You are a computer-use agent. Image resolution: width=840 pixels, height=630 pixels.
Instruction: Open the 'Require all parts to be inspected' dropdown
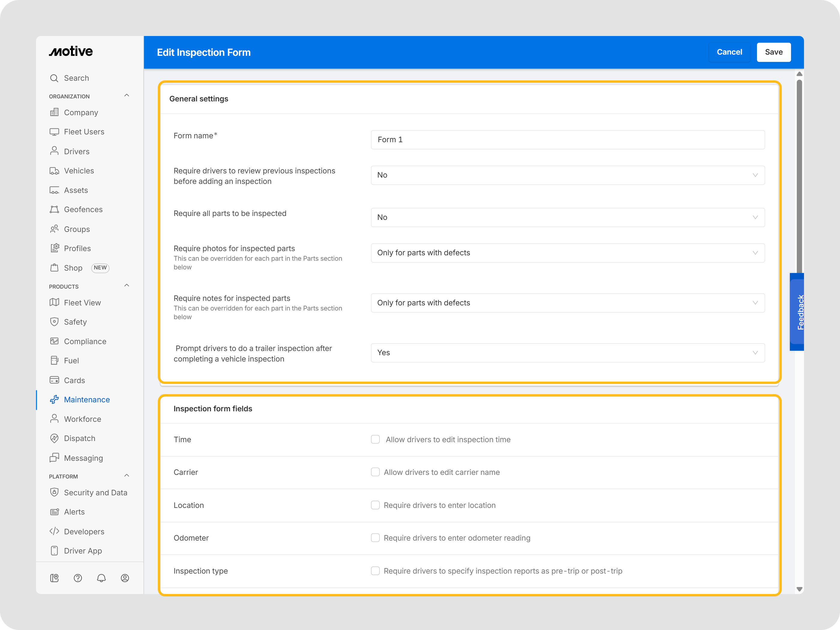click(567, 217)
